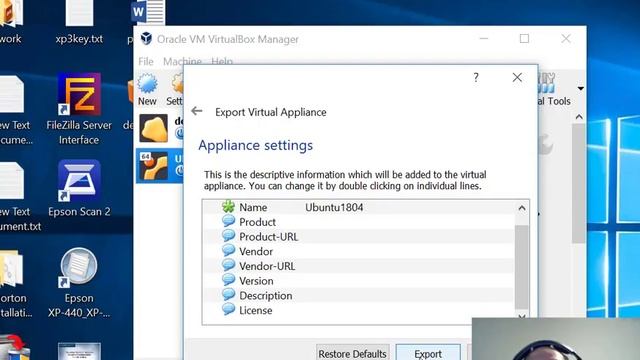Viewport: 640px width, 360px height.
Task: Click the Export button
Action: tap(428, 353)
